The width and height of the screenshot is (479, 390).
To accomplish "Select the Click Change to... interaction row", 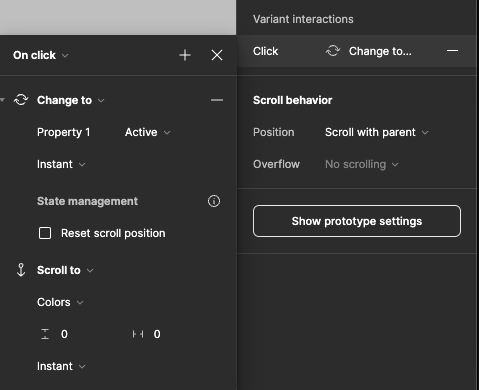I will 356,51.
